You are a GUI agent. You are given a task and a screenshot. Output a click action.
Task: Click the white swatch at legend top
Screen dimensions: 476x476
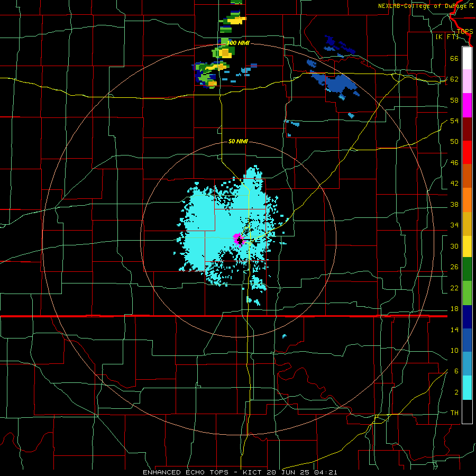467,58
